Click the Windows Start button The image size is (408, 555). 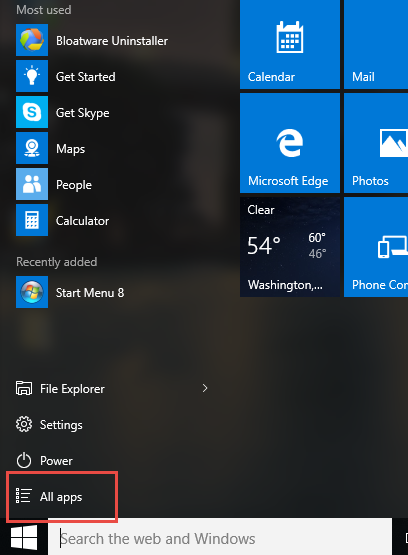(x=24, y=538)
